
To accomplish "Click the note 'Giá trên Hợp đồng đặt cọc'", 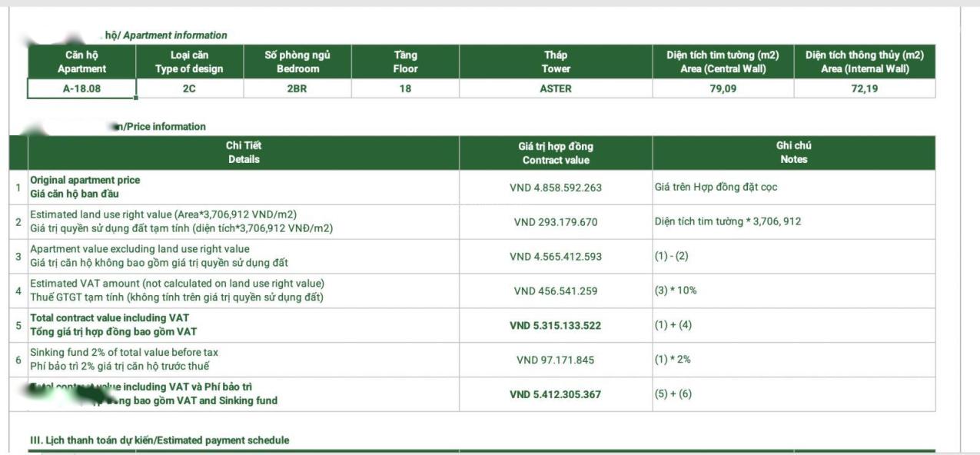I will click(x=716, y=188).
